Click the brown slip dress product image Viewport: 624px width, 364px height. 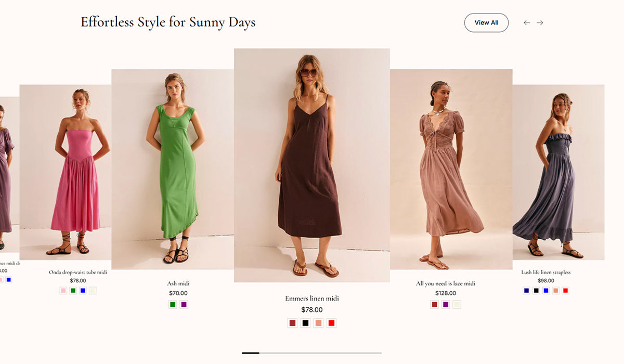[312, 166]
